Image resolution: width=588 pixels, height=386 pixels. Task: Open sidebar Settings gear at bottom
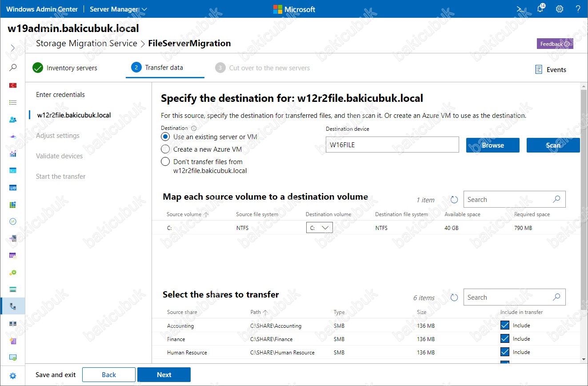13,376
